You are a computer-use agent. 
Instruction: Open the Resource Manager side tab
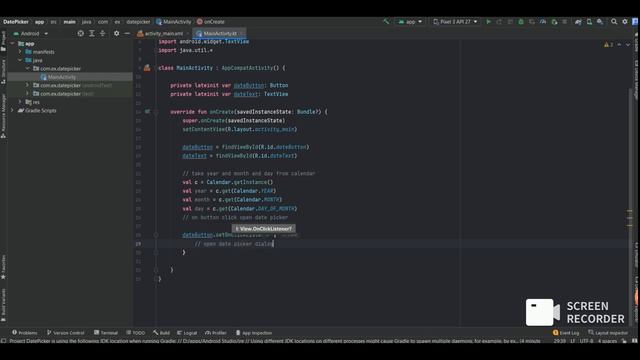click(3, 116)
